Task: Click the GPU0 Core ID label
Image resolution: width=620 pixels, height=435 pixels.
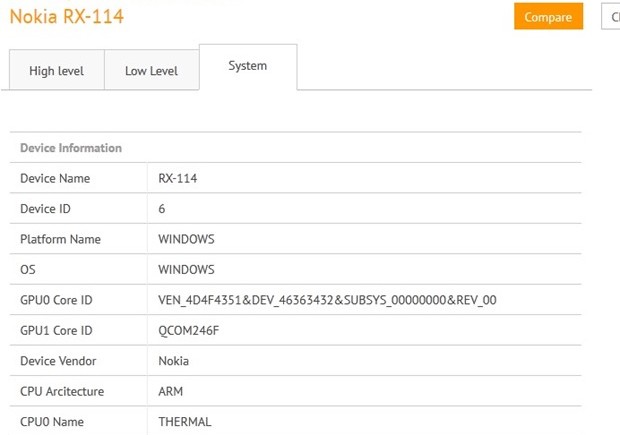Action: pos(56,300)
